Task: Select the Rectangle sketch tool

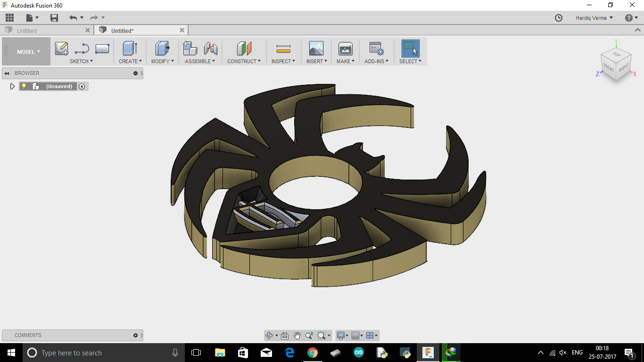Action: 102,49
